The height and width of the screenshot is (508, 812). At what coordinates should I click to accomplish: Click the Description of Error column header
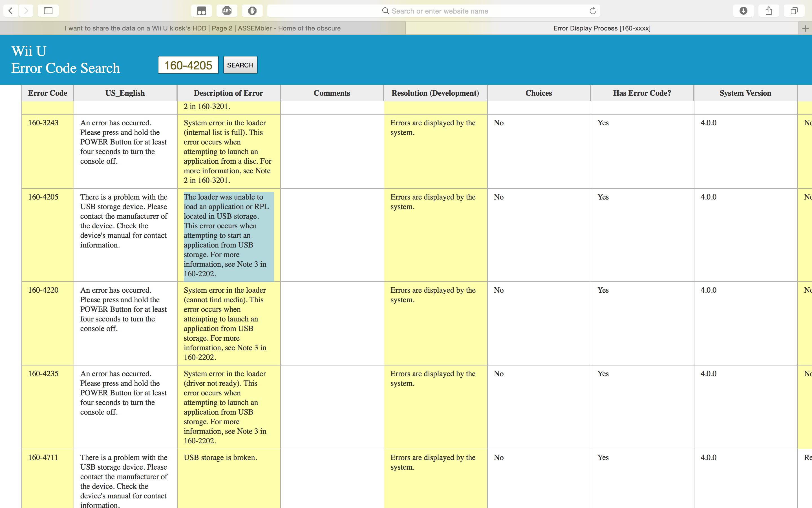point(228,93)
